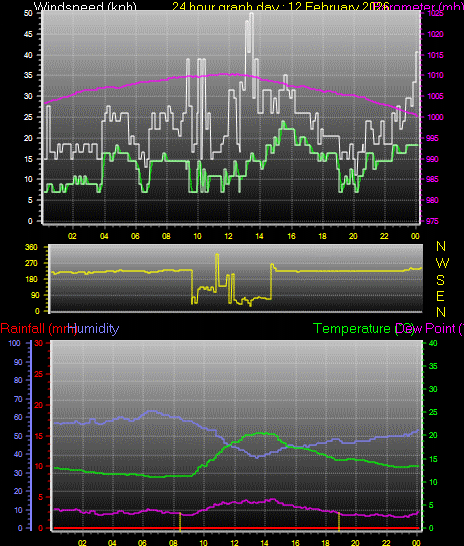464x546 pixels.
Task: Click the 14 hour label under rainfall chart
Action: [x=264, y=543]
